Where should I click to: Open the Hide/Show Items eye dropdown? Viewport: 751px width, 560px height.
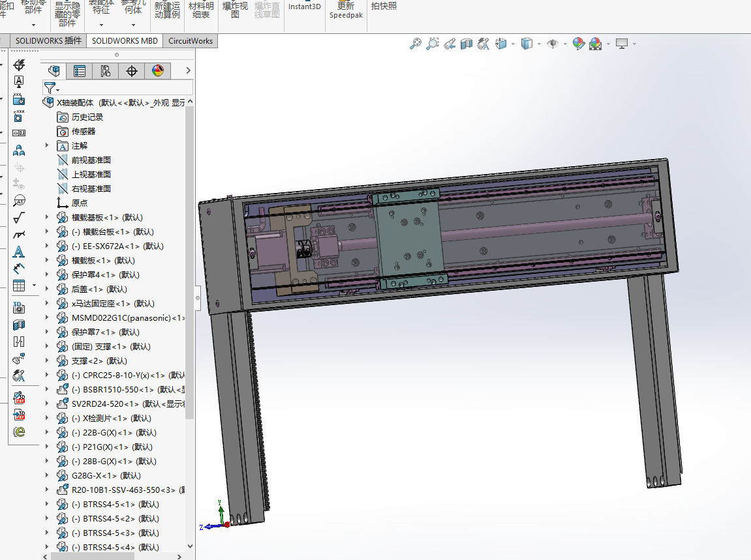tap(553, 44)
